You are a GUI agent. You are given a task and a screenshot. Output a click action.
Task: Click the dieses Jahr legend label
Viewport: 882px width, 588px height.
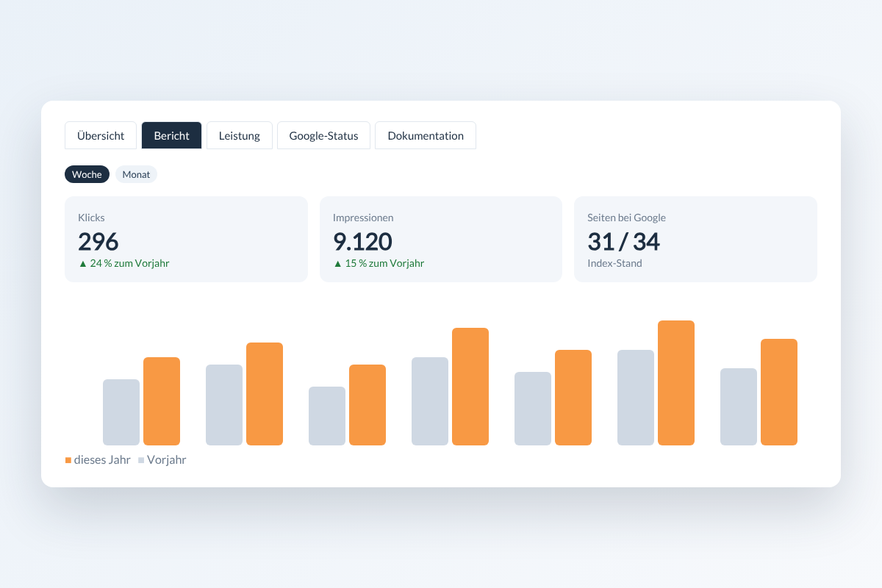(102, 460)
